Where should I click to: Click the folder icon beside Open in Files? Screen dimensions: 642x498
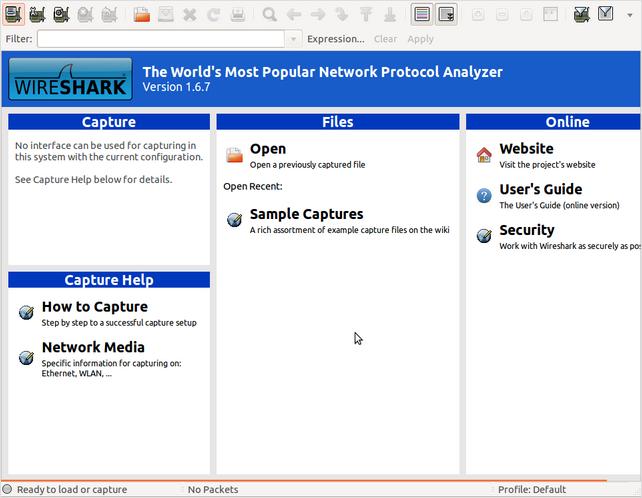coord(235,156)
